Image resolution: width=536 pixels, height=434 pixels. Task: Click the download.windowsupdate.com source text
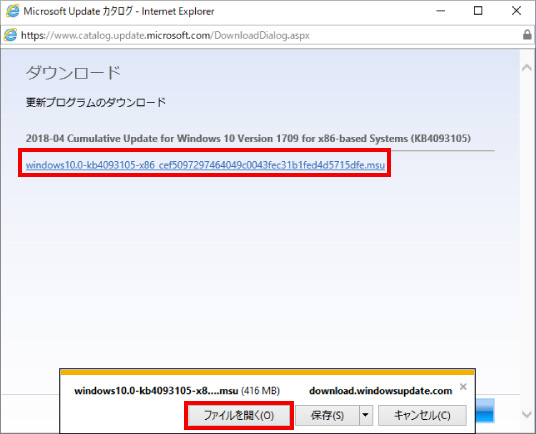pos(380,391)
